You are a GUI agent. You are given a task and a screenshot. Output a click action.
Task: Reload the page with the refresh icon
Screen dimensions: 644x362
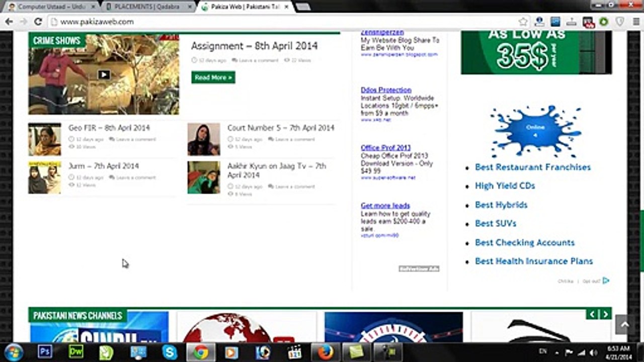click(x=38, y=22)
